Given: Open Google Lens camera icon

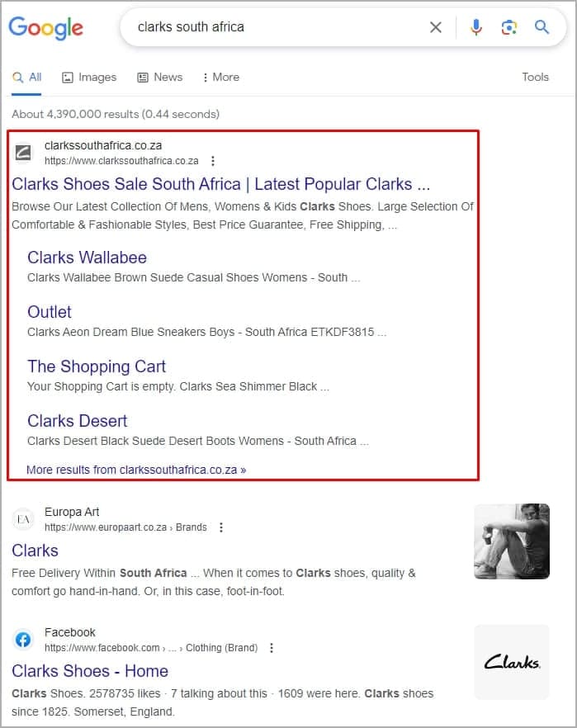Looking at the screenshot, I should pos(509,27).
